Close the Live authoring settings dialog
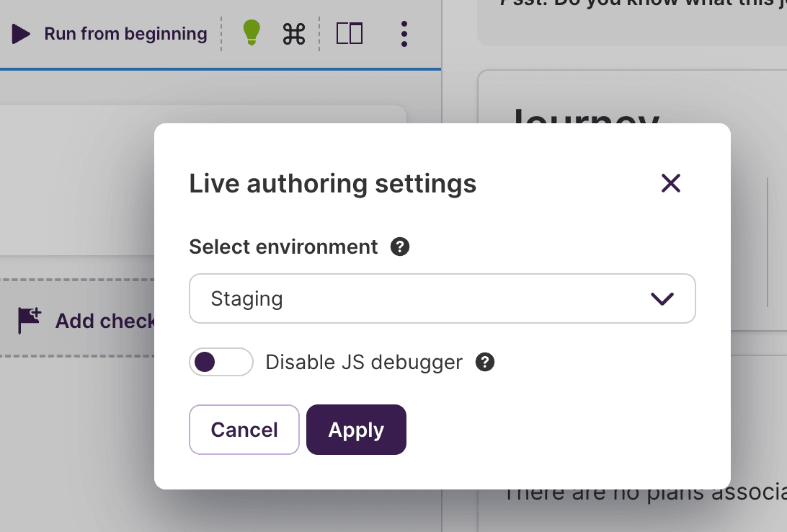Viewport: 787px width, 532px height. pyautogui.click(x=671, y=183)
